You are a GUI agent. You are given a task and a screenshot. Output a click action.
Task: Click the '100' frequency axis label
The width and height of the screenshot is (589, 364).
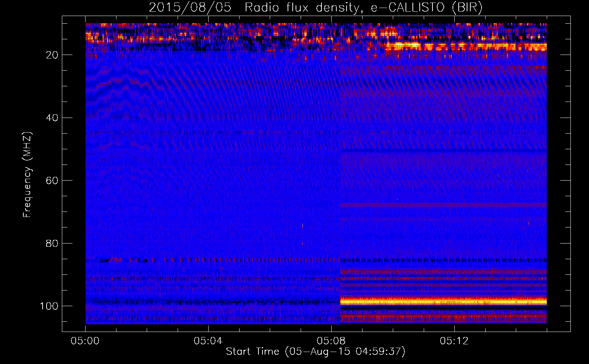click(49, 306)
